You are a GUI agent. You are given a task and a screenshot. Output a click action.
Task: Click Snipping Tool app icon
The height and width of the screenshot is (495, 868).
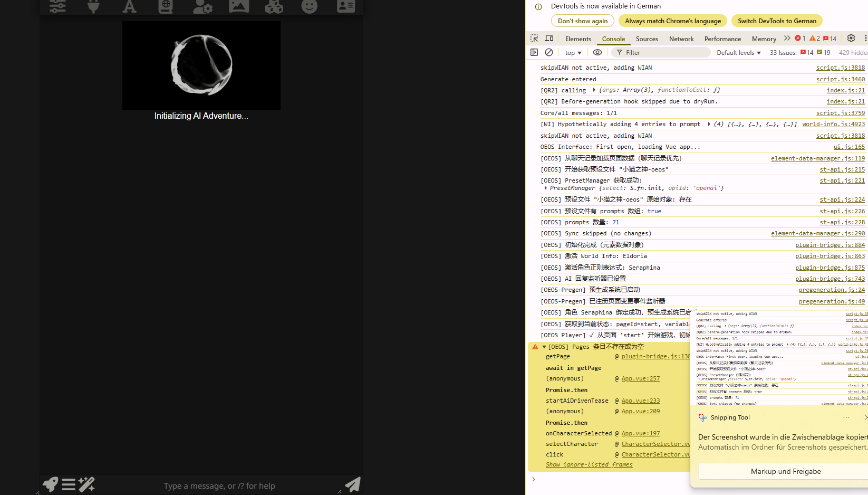pos(702,417)
